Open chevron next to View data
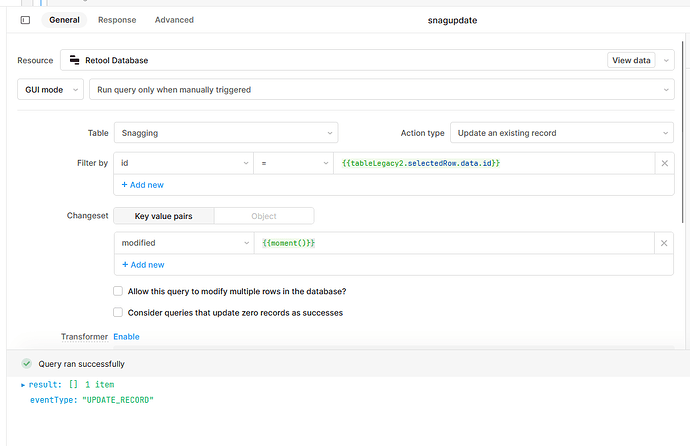Viewport: 690px width, 446px height. coord(666,60)
